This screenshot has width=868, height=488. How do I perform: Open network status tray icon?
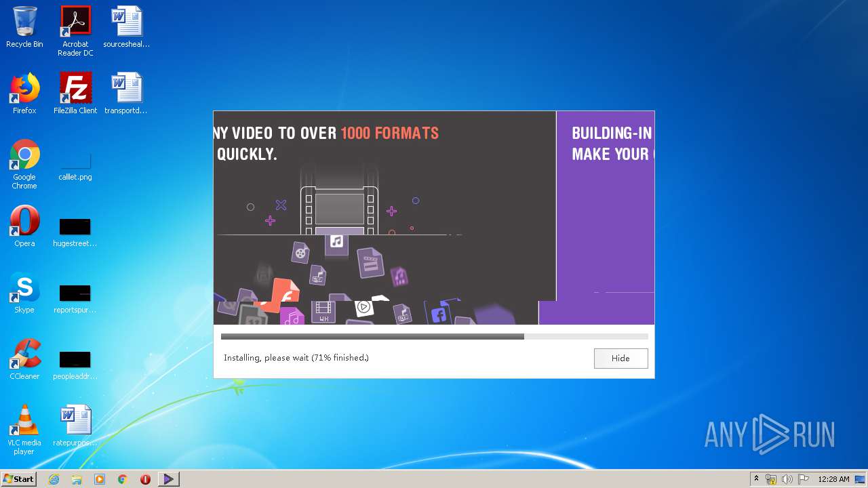[x=771, y=479]
